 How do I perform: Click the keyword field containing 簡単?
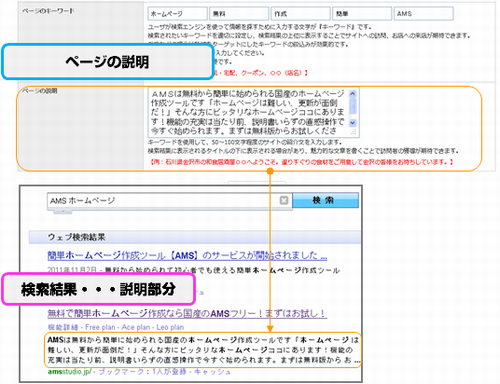point(362,14)
